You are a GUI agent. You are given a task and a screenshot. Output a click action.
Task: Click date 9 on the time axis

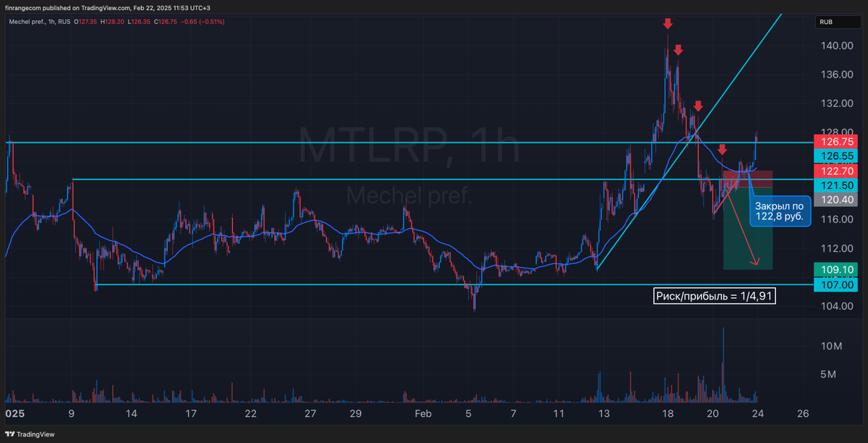pos(72,414)
